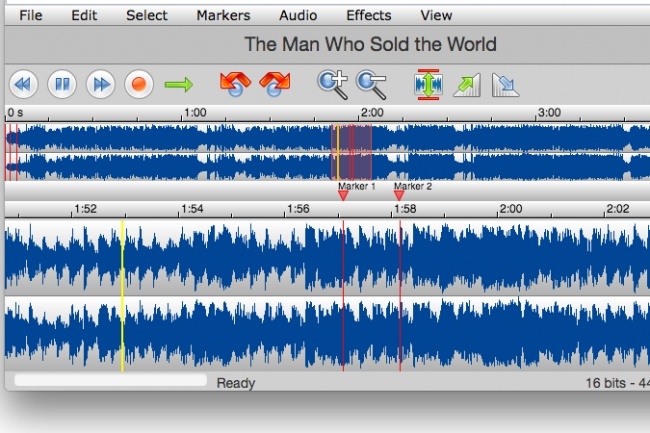Click the 1:56 label on detail ruler
The image size is (650, 433).
[x=298, y=209]
